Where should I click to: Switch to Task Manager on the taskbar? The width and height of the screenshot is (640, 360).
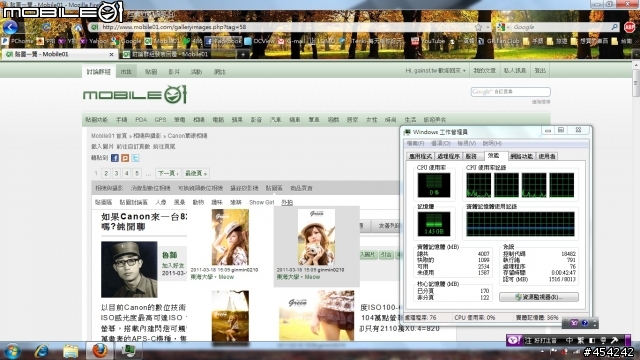pos(129,351)
